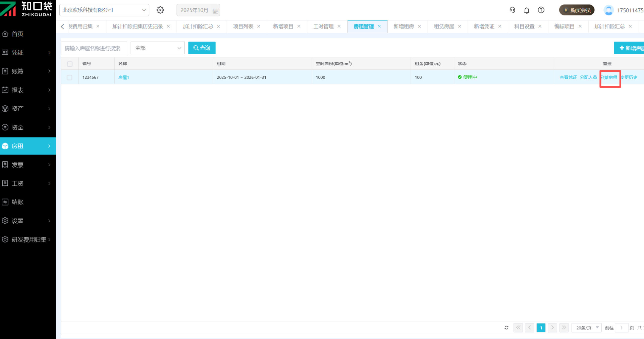The image size is (644, 339).
Task: Click the help question mark icon
Action: (x=541, y=10)
